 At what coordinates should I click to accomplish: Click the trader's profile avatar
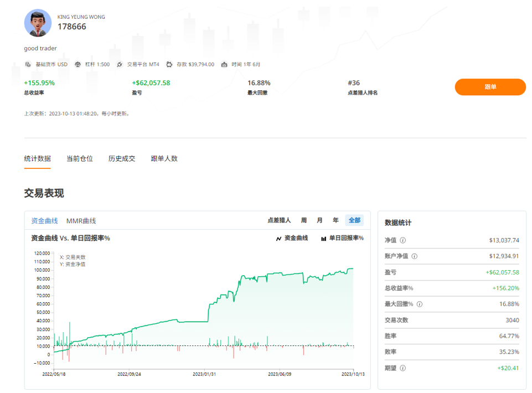[38, 23]
